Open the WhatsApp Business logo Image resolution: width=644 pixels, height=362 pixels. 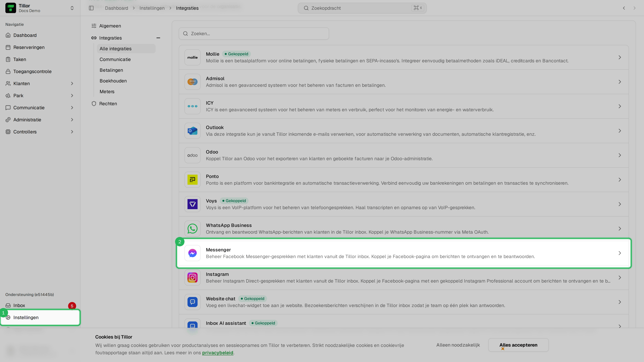coord(193,229)
